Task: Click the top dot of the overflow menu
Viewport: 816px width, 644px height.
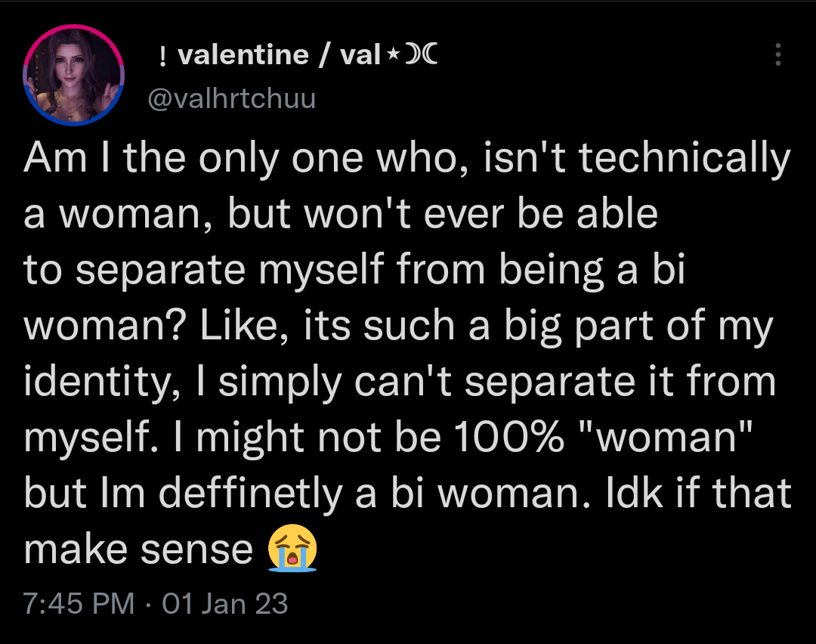Action: (x=777, y=47)
